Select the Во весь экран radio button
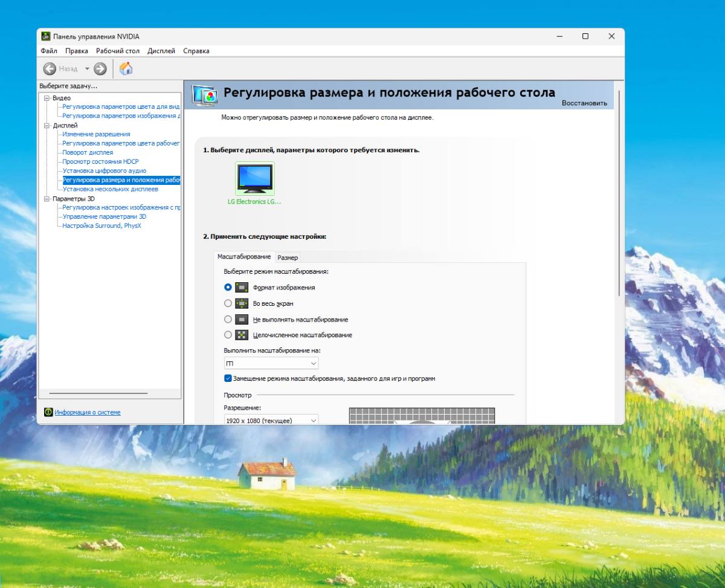The width and height of the screenshot is (725, 588). click(x=228, y=303)
